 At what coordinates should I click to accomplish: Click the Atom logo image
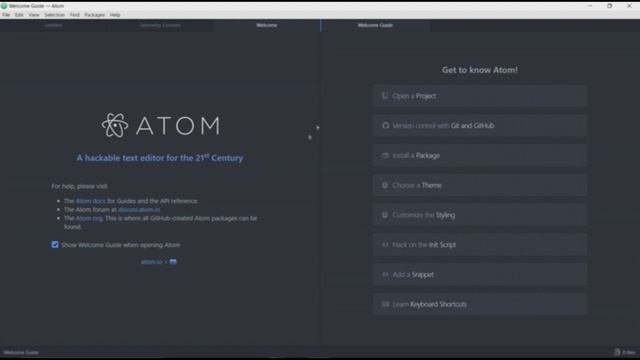pos(160,125)
